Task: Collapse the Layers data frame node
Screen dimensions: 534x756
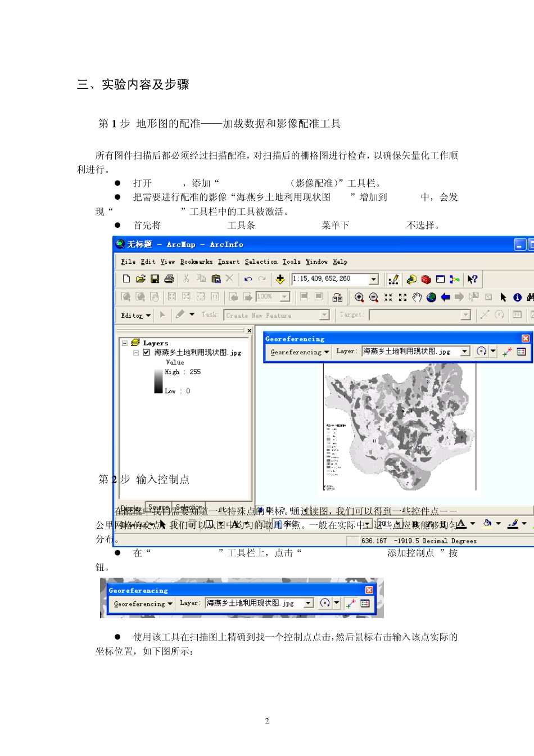Action: (125, 343)
